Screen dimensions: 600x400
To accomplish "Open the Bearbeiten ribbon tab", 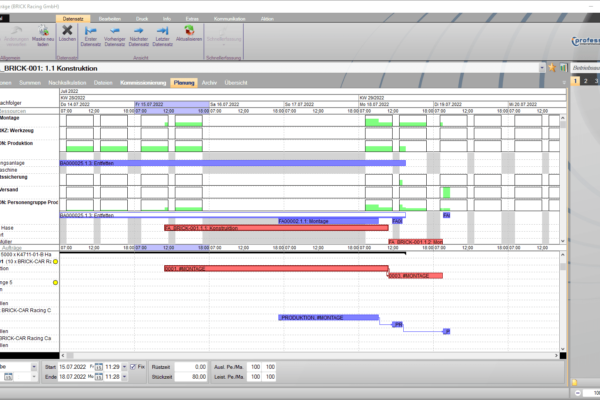I will point(110,19).
